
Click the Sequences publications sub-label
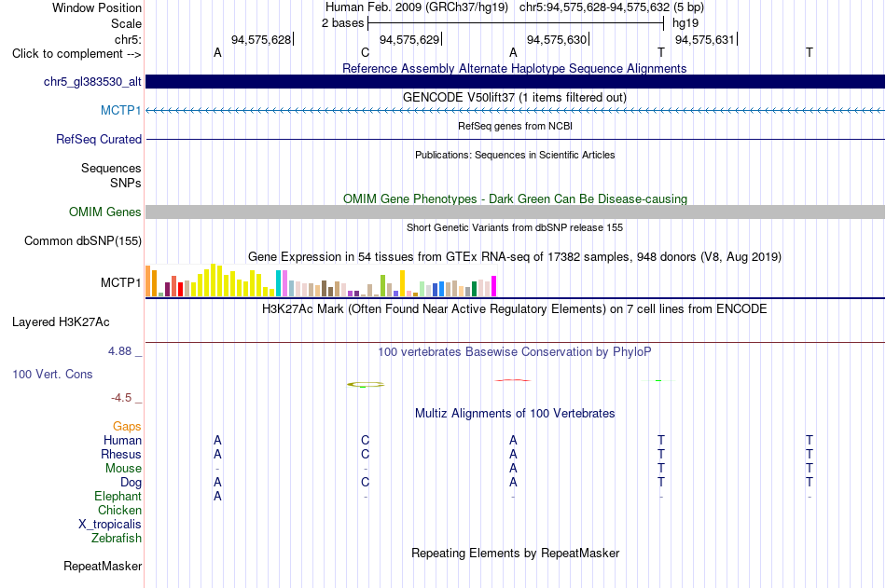click(111, 169)
